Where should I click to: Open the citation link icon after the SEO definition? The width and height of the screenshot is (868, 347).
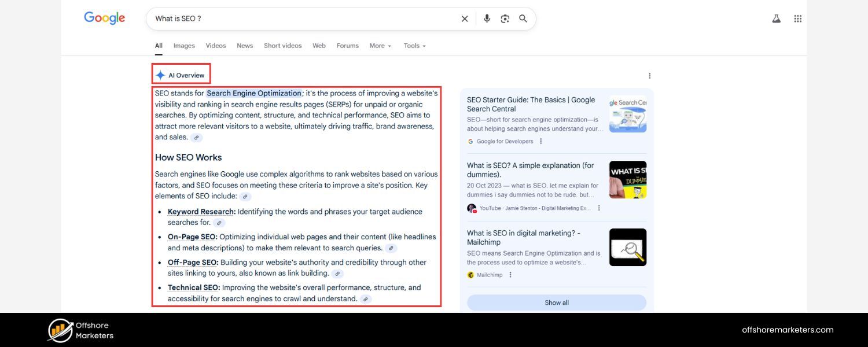tap(196, 138)
